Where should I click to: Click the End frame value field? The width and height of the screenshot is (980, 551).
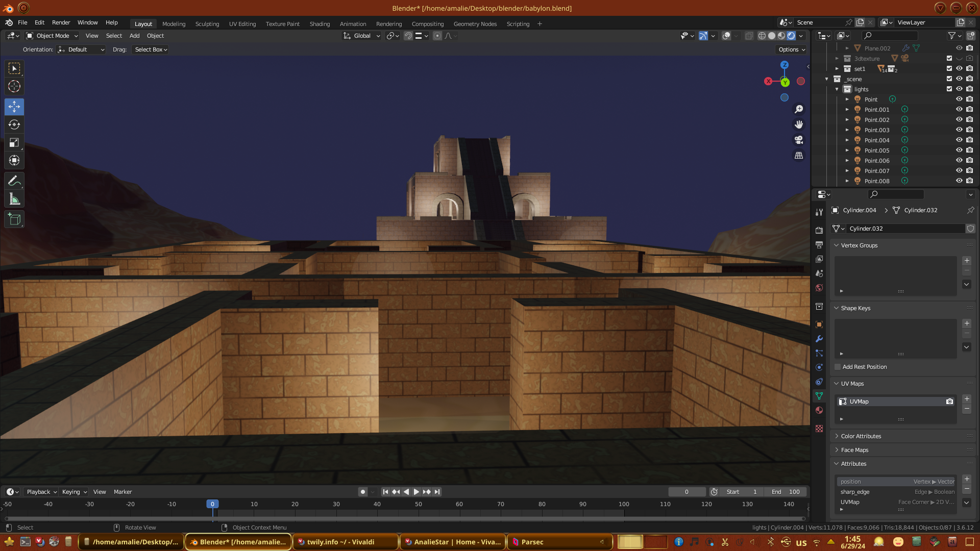click(x=786, y=492)
